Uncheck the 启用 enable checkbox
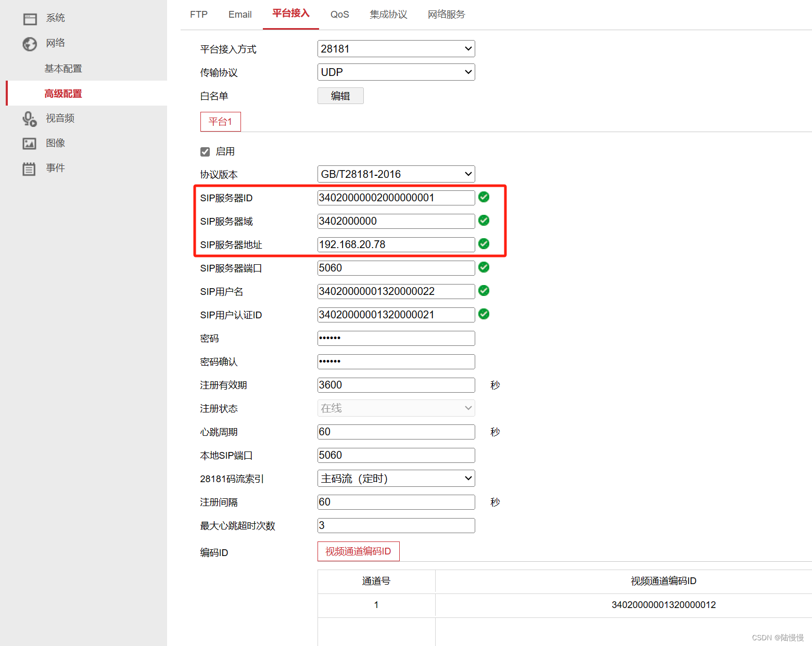 coord(205,151)
